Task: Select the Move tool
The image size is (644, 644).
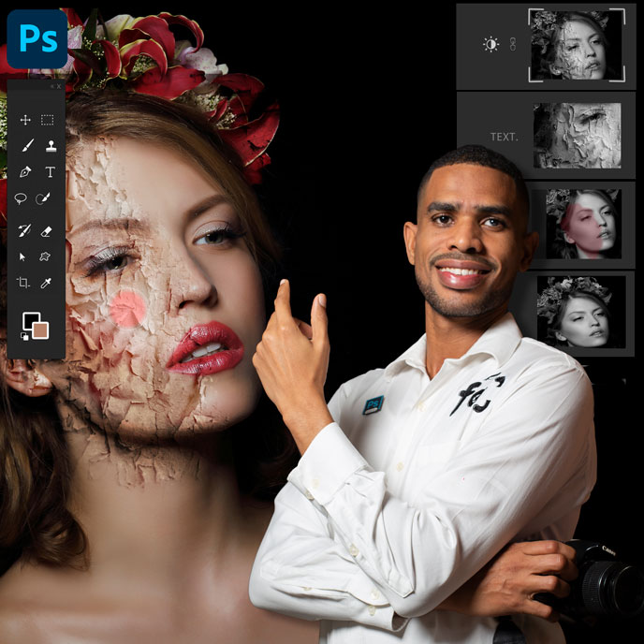Action: (x=24, y=120)
